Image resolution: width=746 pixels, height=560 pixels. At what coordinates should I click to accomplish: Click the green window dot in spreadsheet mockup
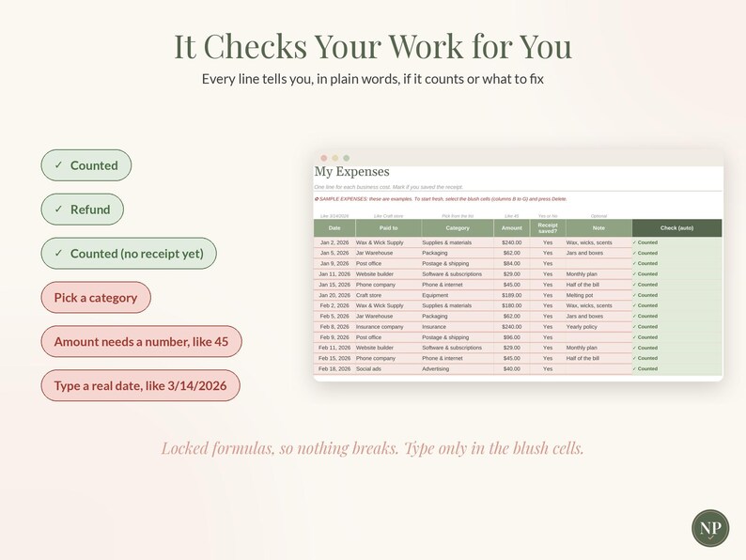[x=347, y=158]
